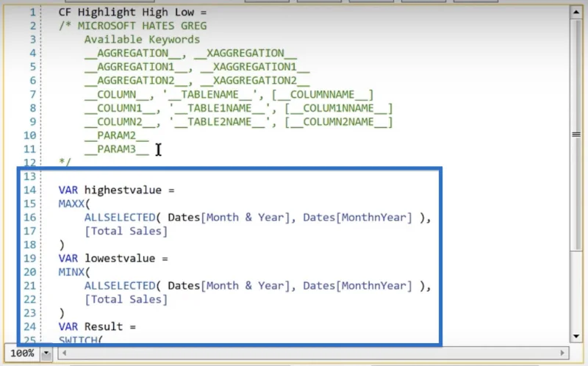Image resolution: width=588 pixels, height=366 pixels.
Task: Click the vertical scrollbar thumb
Action: pos(576,135)
